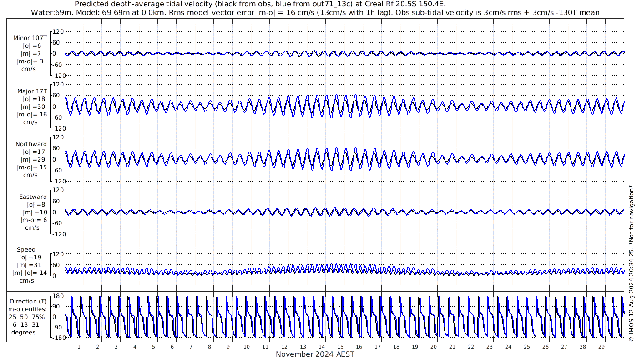
Task: Click the '25 50 75%' centile header
Action: click(x=27, y=316)
